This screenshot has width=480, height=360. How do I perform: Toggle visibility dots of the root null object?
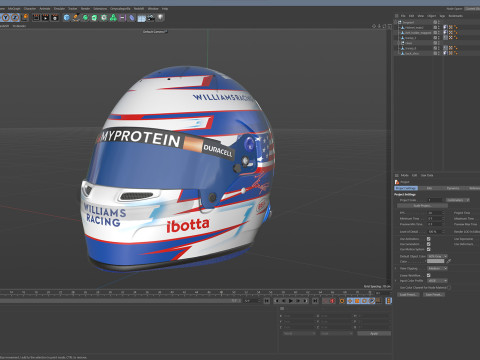point(439,22)
